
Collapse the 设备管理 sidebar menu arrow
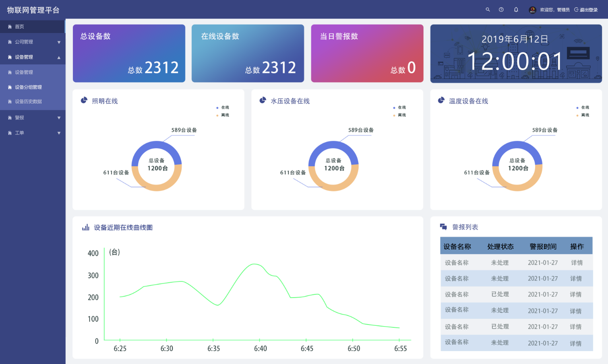point(59,58)
